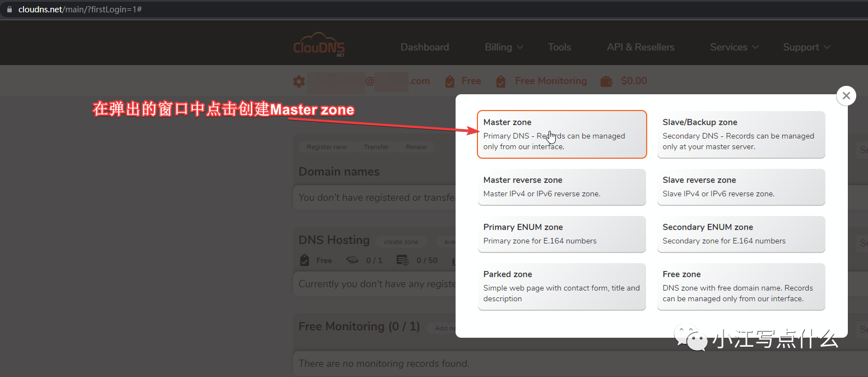Open the Billing dropdown menu
The width and height of the screenshot is (868, 377).
pyautogui.click(x=504, y=47)
